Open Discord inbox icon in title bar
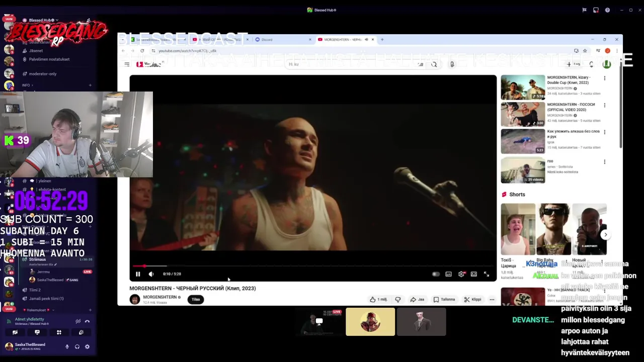The width and height of the screenshot is (644, 362). tap(596, 10)
